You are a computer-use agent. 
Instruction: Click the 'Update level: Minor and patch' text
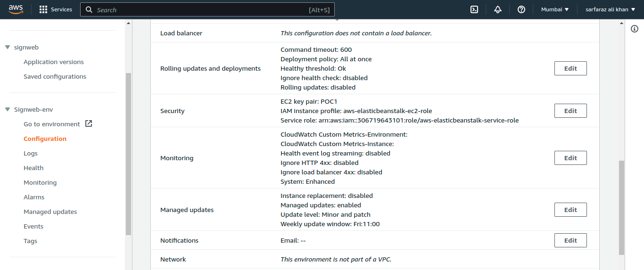pyautogui.click(x=325, y=214)
